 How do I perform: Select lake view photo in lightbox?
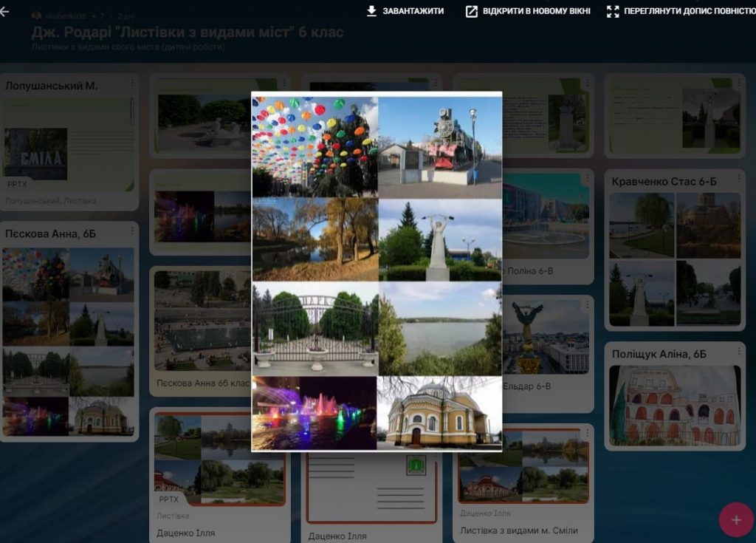click(440, 329)
